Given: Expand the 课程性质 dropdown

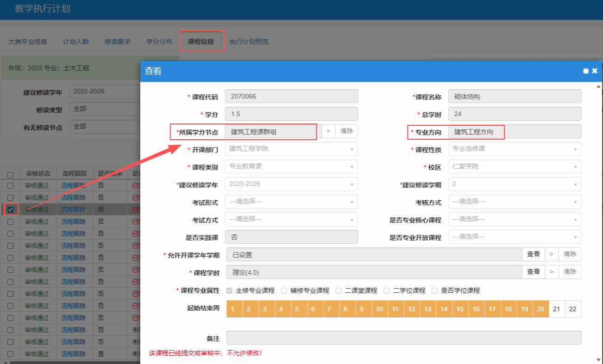Looking at the screenshot, I should point(515,149).
